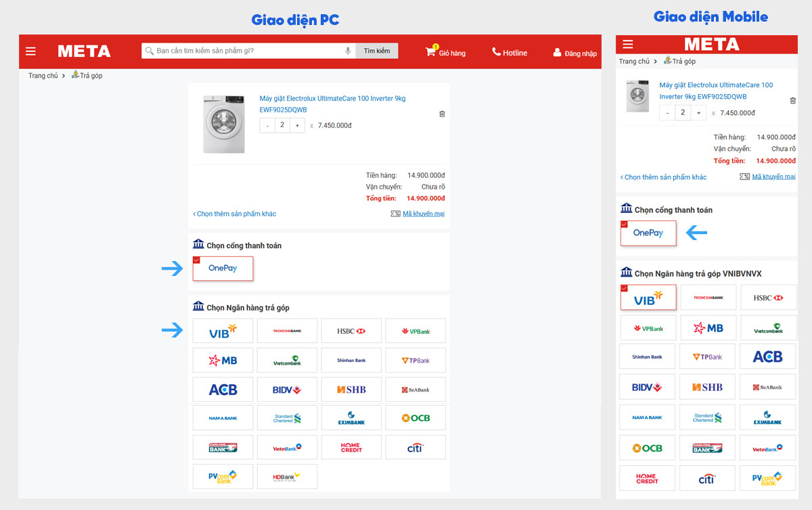
Task: Click Chọn thêm sản phẩm khác in Mobile
Action: [664, 177]
